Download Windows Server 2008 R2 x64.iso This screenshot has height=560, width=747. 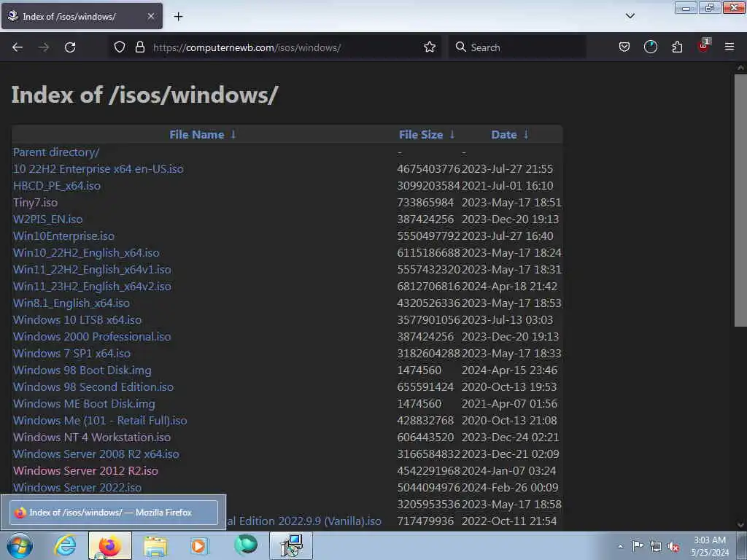[x=96, y=454]
